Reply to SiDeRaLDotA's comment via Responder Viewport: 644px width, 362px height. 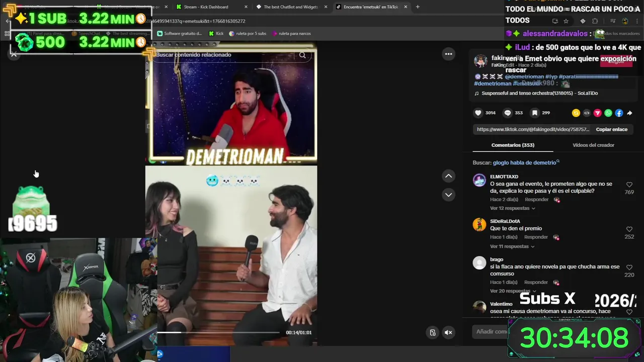pos(536,237)
